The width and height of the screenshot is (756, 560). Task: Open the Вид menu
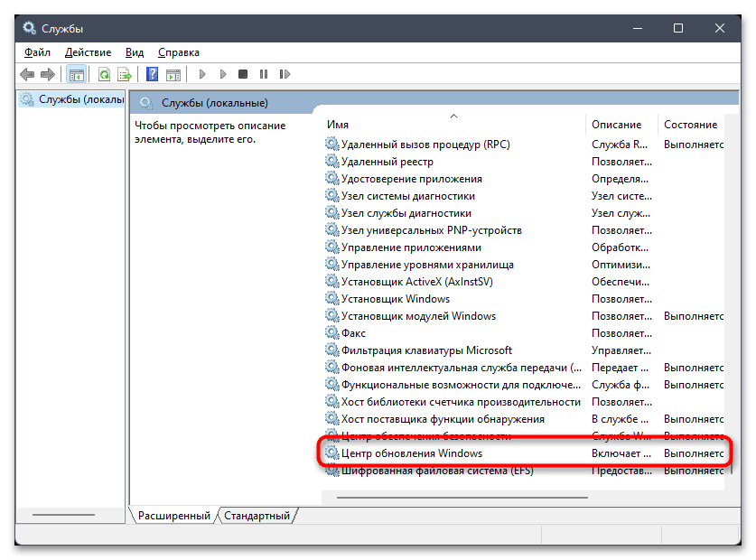135,52
